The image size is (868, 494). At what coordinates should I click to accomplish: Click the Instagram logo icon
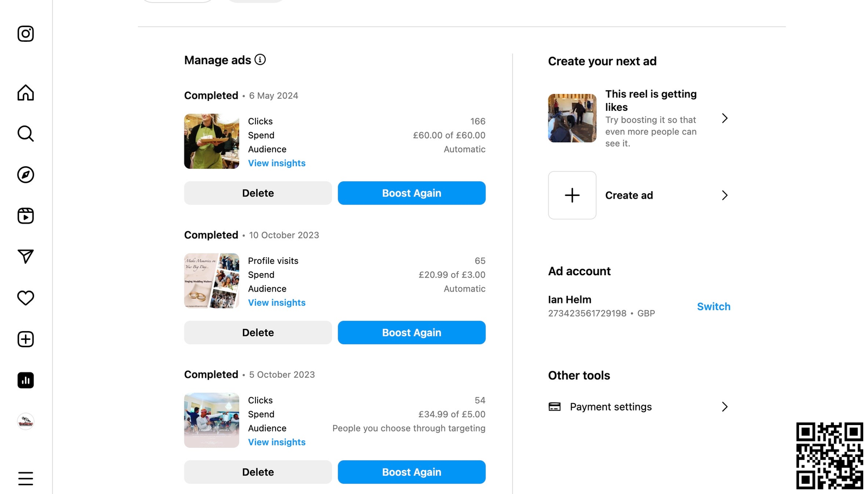click(25, 34)
